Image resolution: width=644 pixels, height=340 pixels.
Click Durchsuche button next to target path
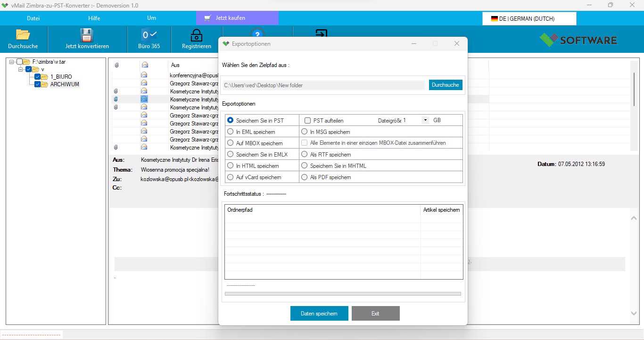[446, 85]
